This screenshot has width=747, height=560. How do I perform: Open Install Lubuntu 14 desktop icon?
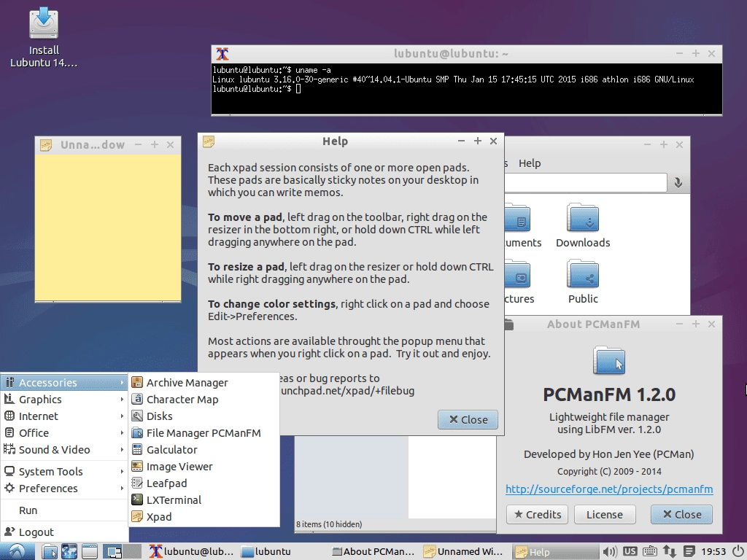click(44, 37)
